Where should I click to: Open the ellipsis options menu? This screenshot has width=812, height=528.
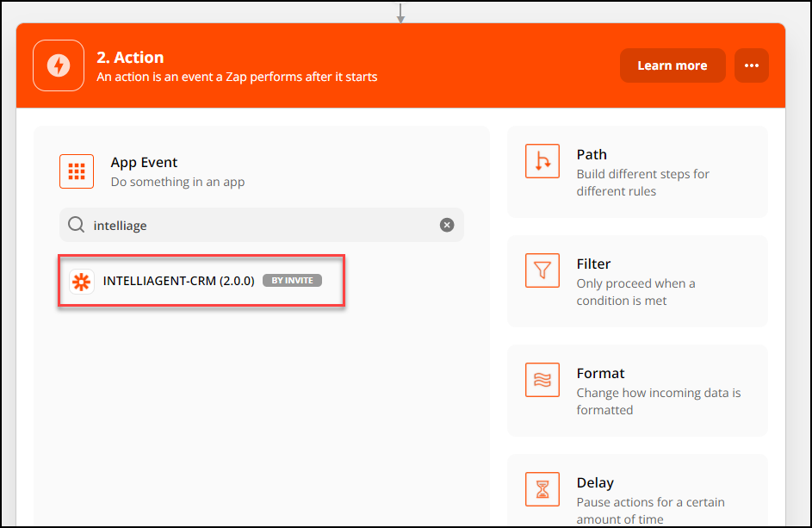click(x=751, y=65)
